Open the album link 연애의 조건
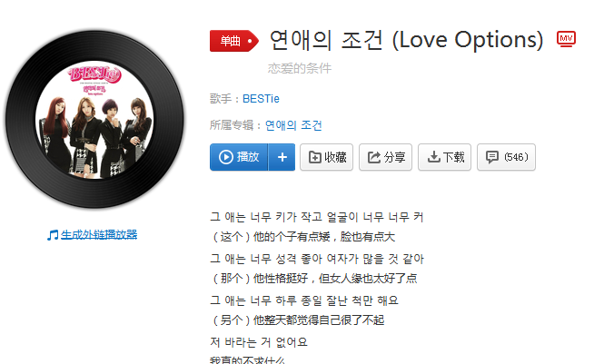 pyautogui.click(x=293, y=125)
